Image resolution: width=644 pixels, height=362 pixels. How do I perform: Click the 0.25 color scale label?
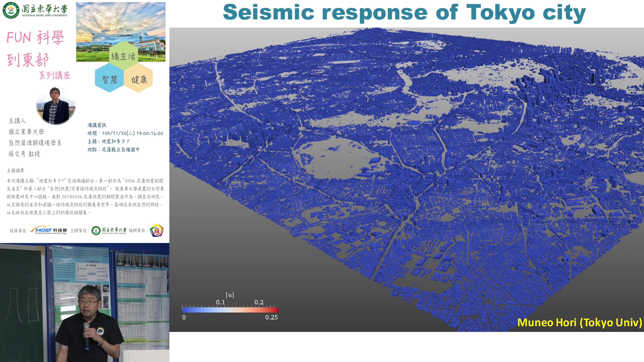click(271, 318)
